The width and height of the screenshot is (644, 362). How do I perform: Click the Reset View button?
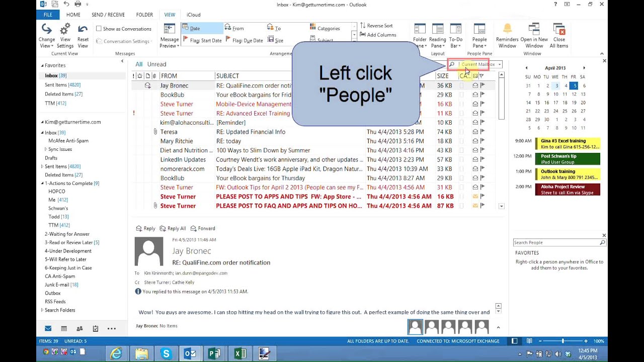tap(83, 36)
